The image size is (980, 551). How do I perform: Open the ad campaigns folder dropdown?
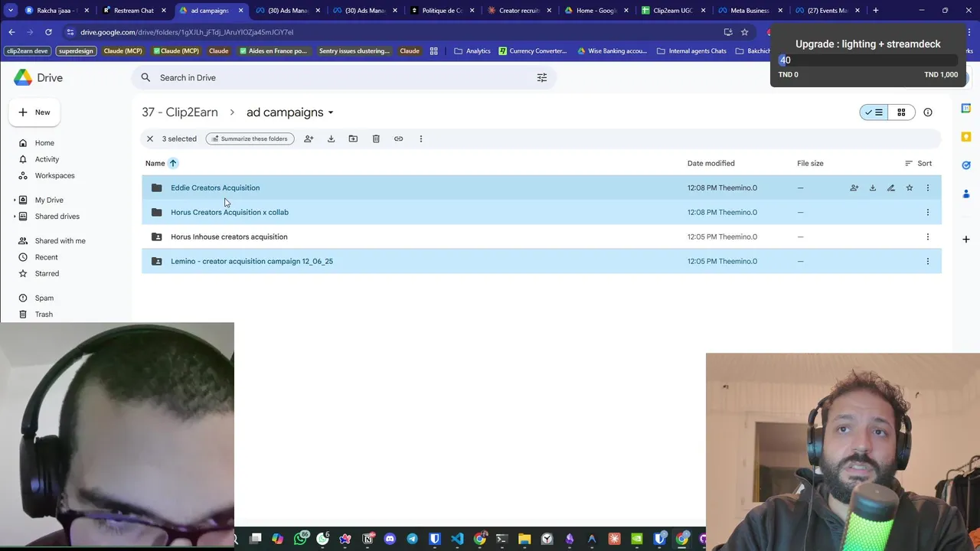(290, 112)
